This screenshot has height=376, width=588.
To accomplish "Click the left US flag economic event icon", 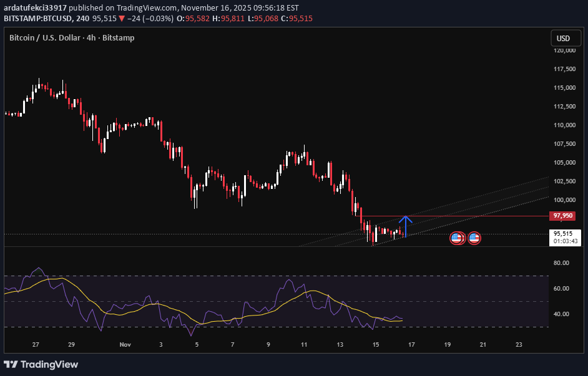I will (456, 238).
